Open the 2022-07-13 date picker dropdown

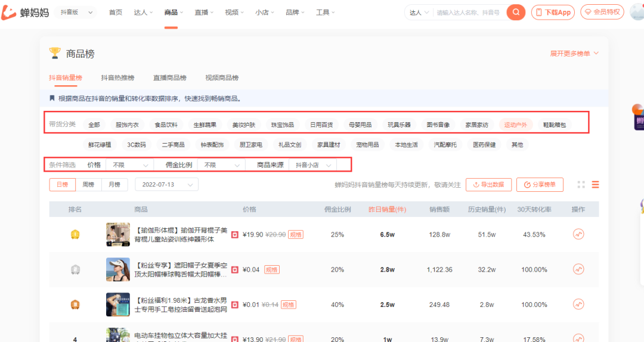coord(166,185)
